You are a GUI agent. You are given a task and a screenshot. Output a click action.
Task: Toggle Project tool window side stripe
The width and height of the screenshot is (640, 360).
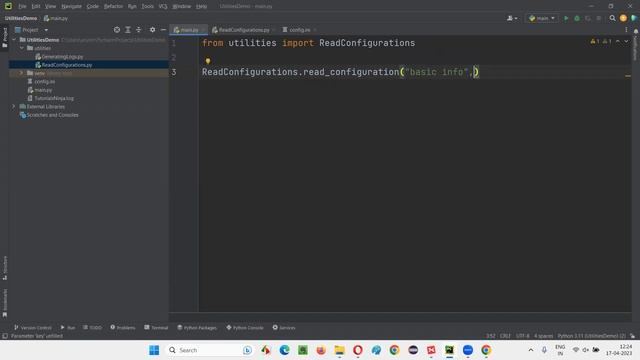[4, 38]
